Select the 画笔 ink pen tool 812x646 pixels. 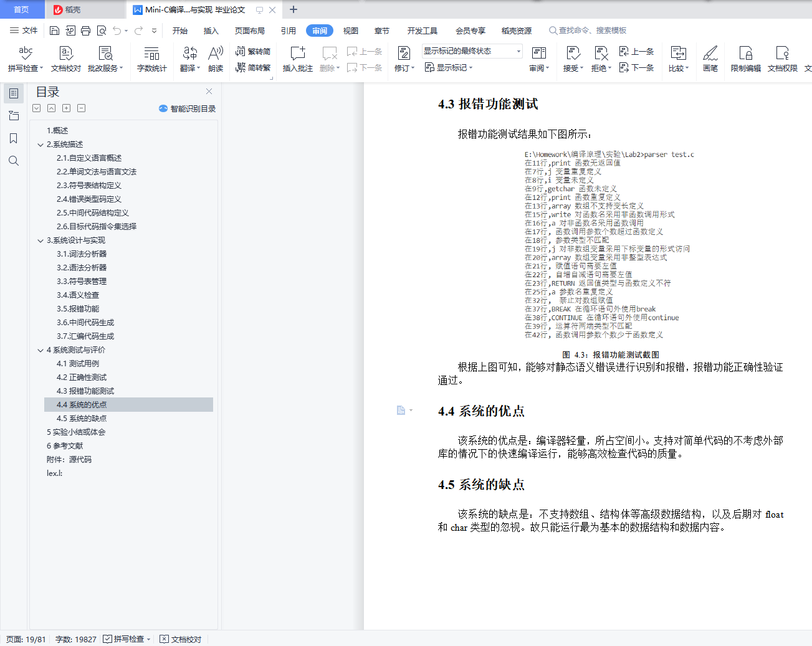(x=710, y=59)
